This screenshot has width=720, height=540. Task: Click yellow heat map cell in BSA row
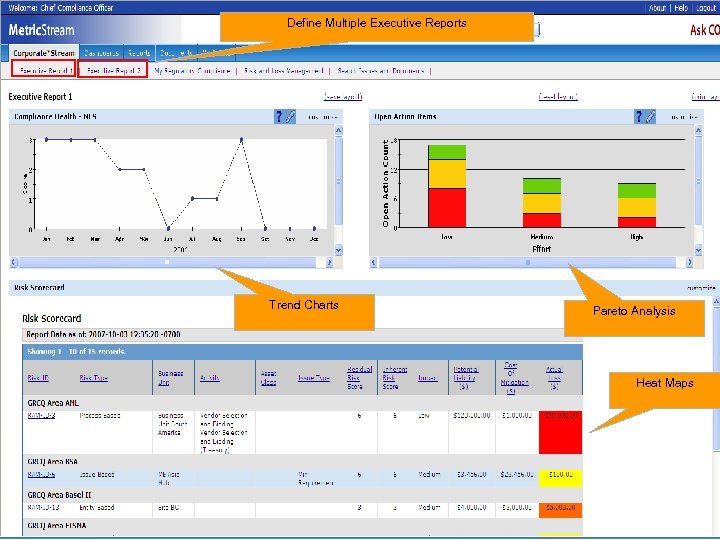click(560, 478)
